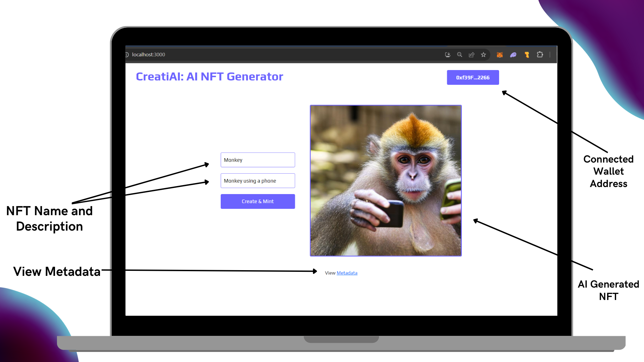
Task: Click the golden key extension icon
Action: pos(527,55)
